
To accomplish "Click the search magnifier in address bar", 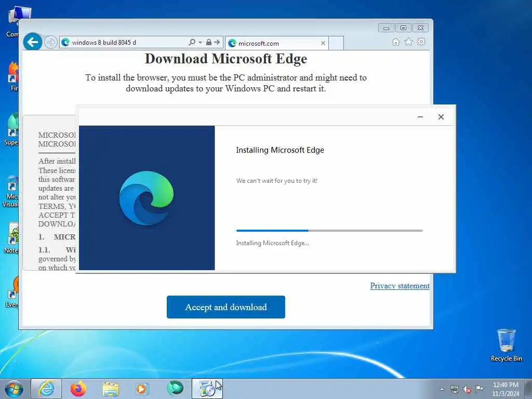I will (192, 42).
